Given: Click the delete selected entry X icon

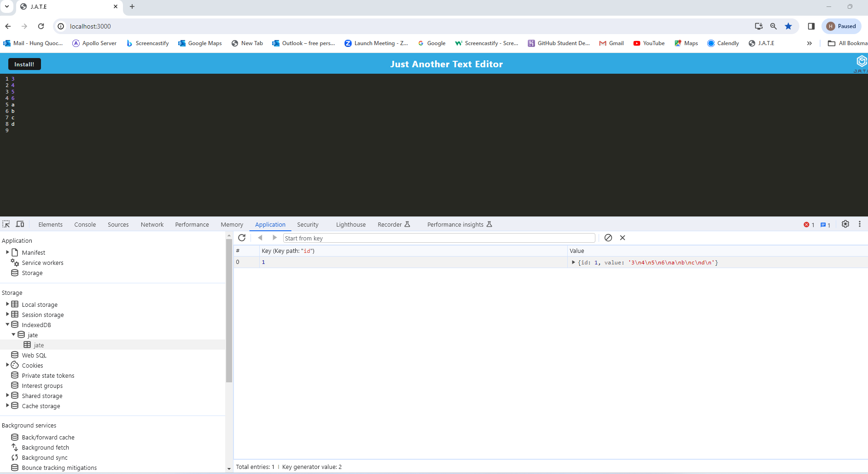Looking at the screenshot, I should pos(623,238).
